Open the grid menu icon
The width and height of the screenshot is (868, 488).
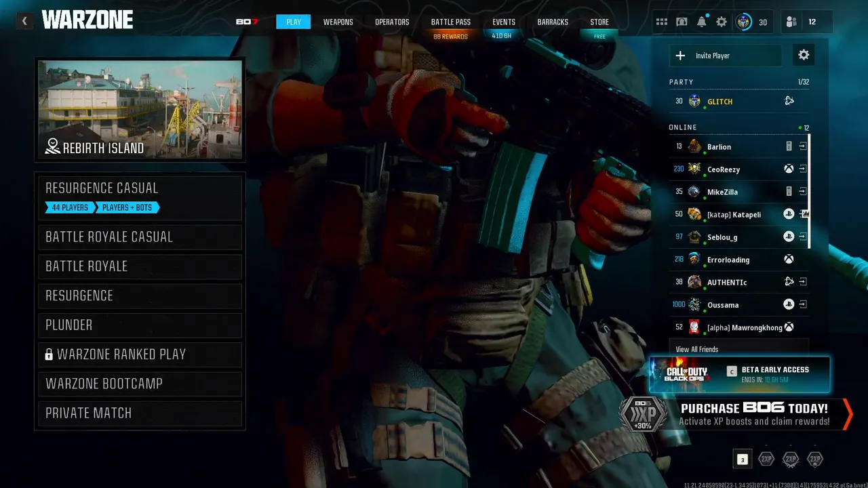pyautogui.click(x=662, y=22)
